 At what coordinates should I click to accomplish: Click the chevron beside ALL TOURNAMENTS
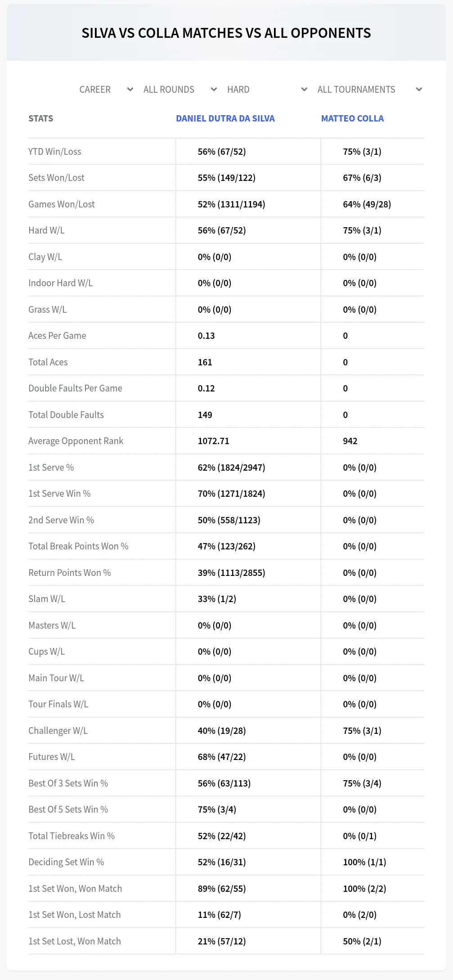point(419,90)
